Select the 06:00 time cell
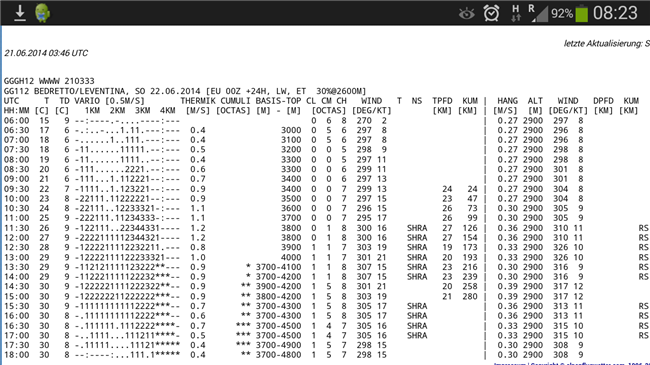Screen dimensions: 650x365 pos(17,121)
